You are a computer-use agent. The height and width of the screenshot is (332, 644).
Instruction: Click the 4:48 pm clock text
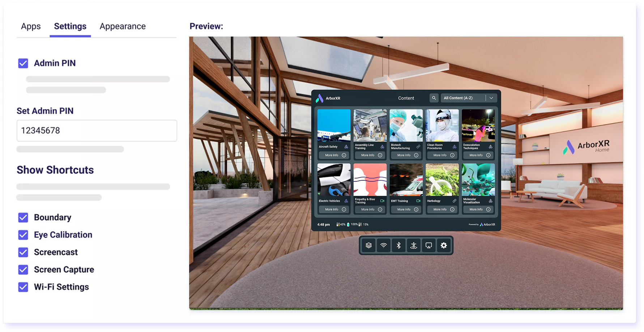click(324, 224)
